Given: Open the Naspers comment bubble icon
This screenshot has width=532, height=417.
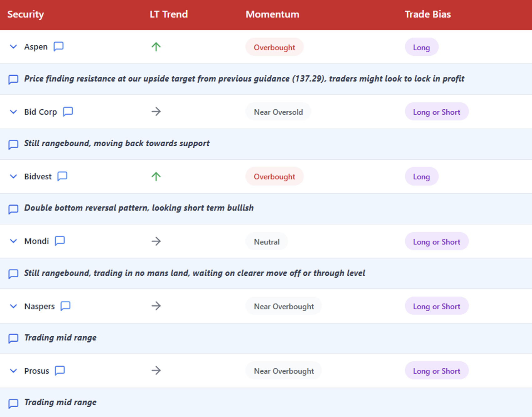Looking at the screenshot, I should coord(65,306).
